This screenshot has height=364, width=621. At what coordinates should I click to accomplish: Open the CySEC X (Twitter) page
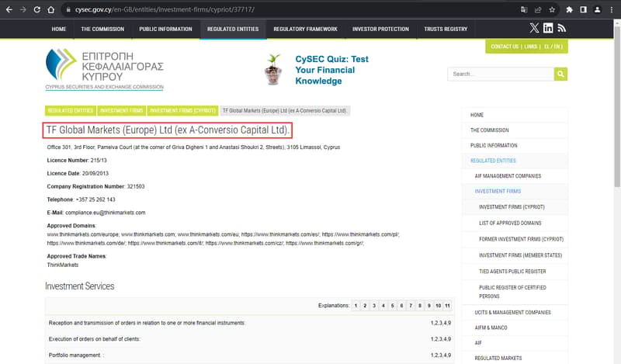(x=534, y=29)
